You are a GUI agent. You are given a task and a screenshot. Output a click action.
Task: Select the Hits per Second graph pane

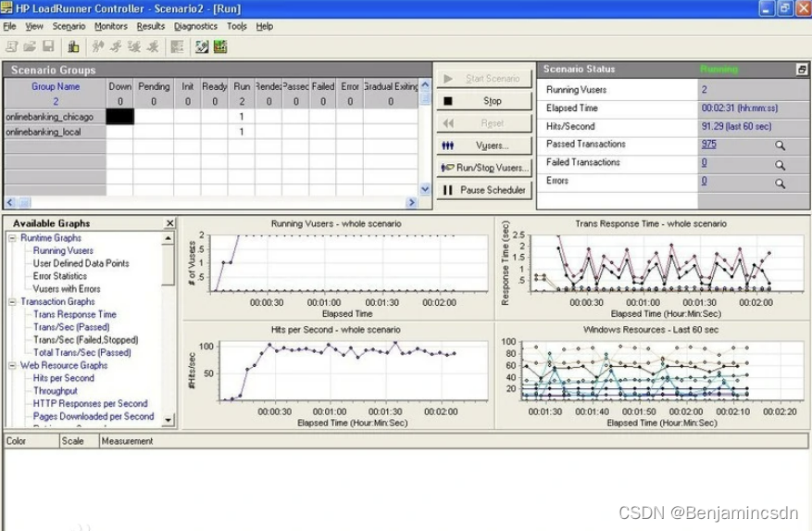(x=338, y=376)
